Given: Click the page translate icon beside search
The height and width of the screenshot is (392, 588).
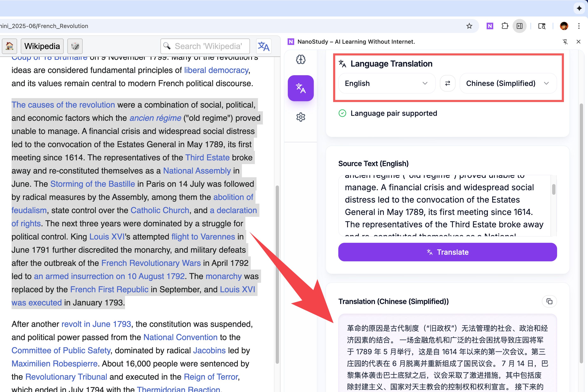Looking at the screenshot, I should [x=264, y=46].
